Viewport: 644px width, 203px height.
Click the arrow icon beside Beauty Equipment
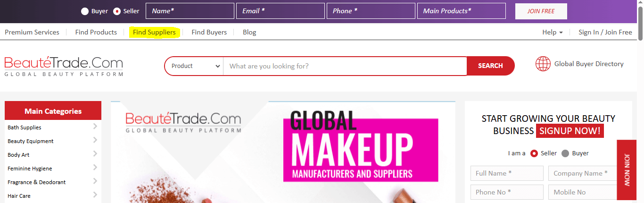coord(95,140)
